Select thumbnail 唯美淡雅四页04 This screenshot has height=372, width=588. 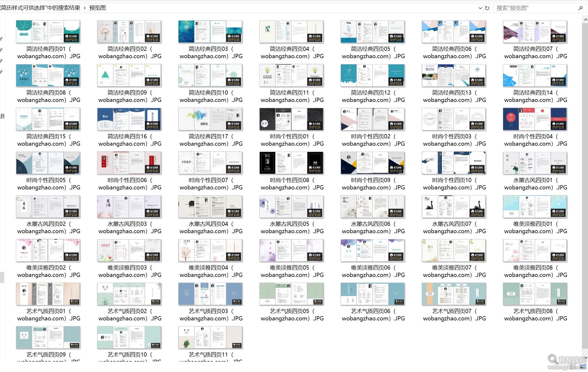pos(210,250)
